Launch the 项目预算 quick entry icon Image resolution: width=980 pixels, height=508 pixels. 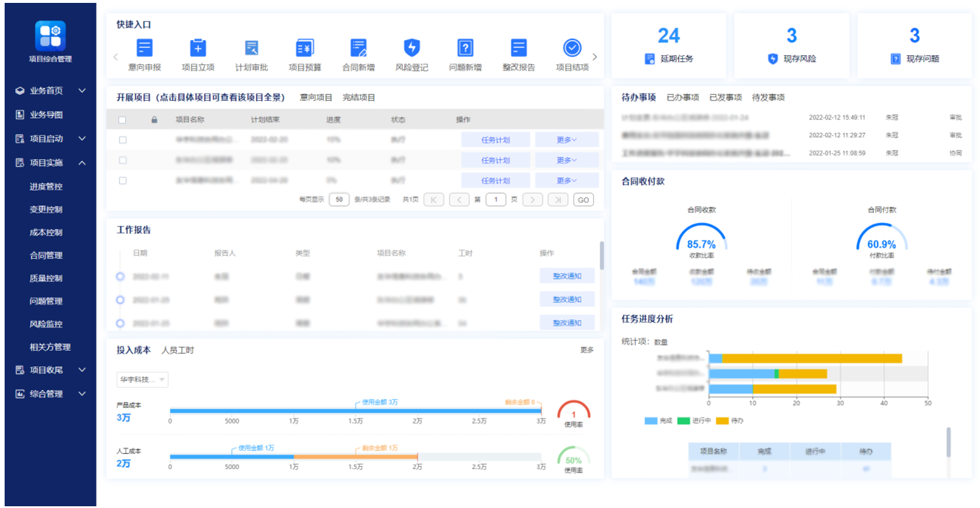(x=305, y=48)
